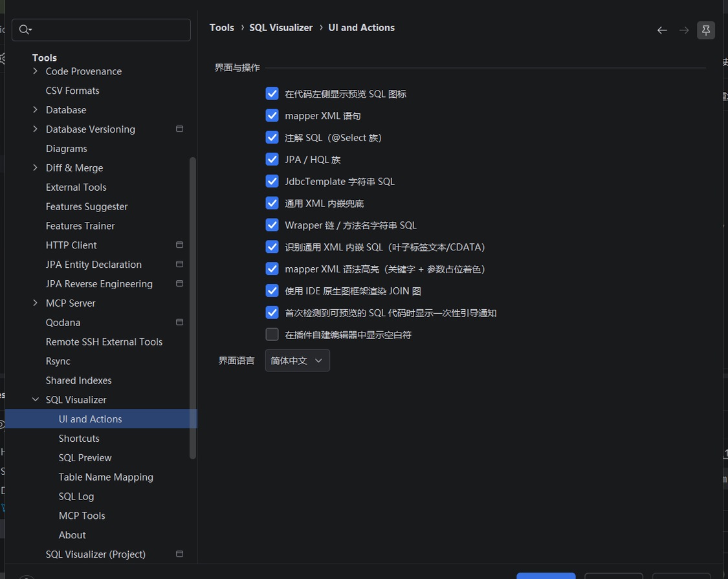Image resolution: width=728 pixels, height=579 pixels.
Task: Click project-level icon beside Qodana
Action: pyautogui.click(x=180, y=322)
